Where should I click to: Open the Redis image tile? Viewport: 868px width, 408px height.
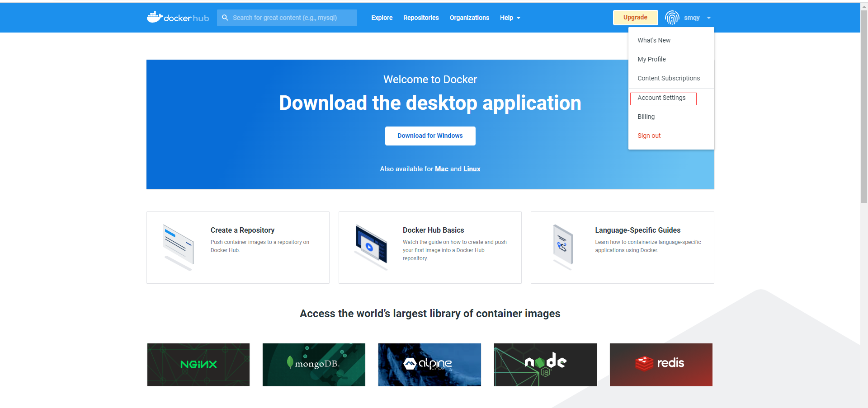coord(661,365)
